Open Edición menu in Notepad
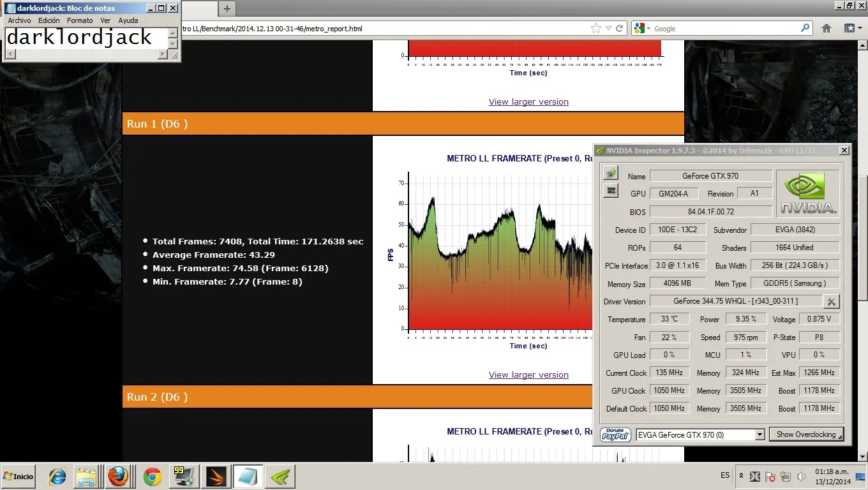 49,20
